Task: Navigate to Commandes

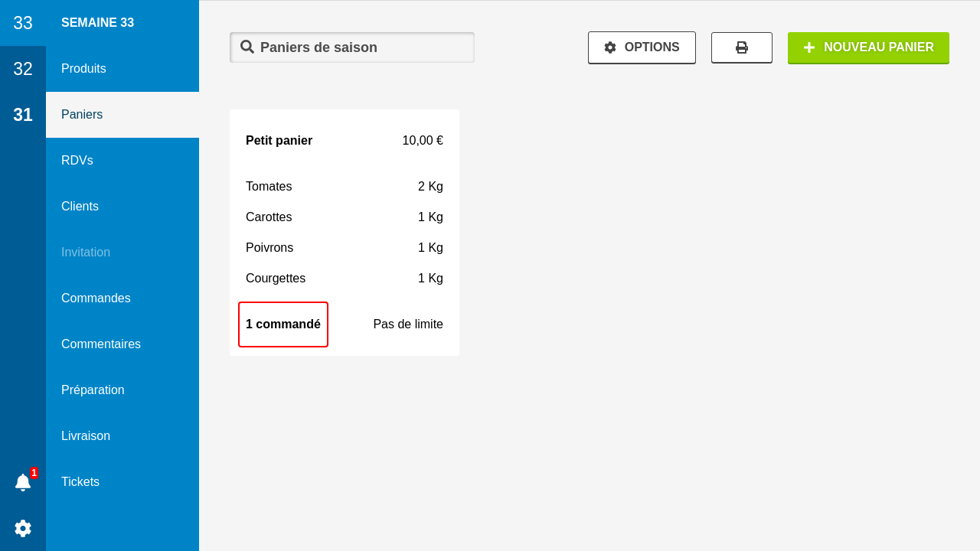Action: [x=96, y=298]
